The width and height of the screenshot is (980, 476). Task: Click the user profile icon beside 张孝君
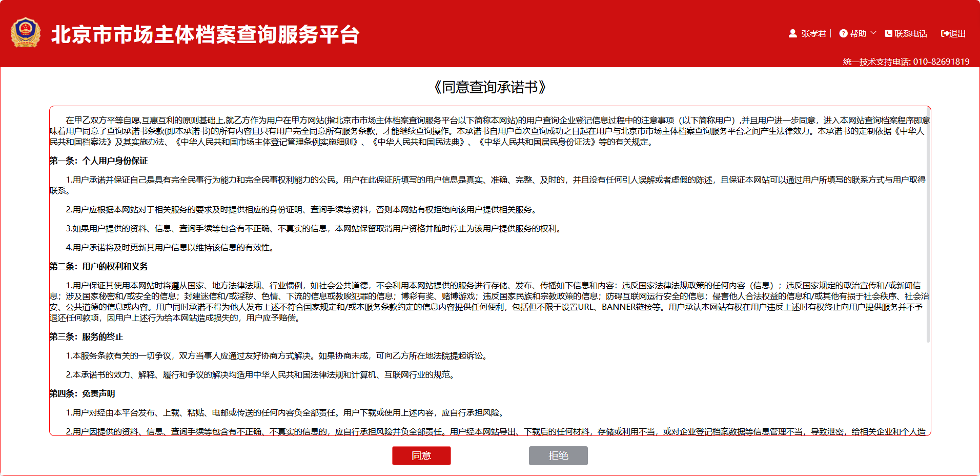point(793,33)
